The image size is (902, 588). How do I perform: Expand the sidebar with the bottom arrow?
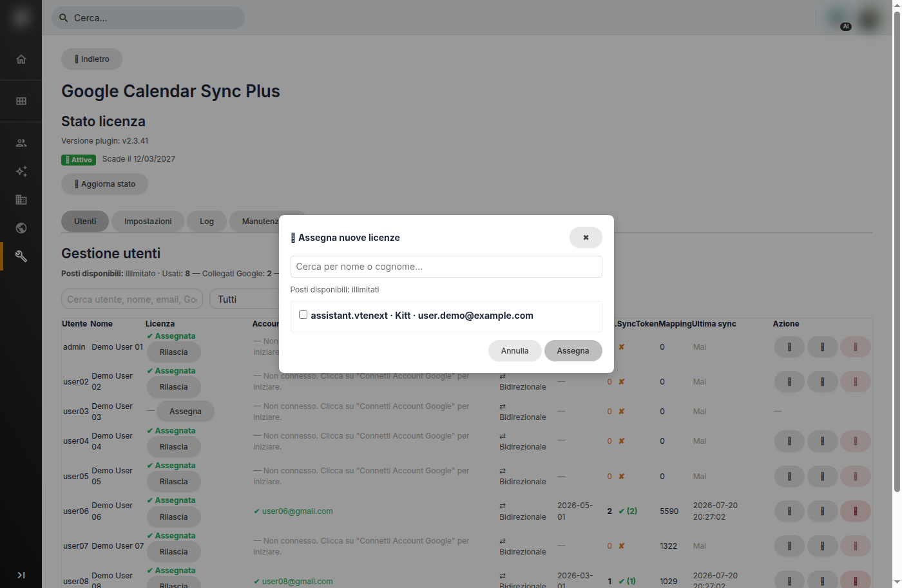click(21, 575)
